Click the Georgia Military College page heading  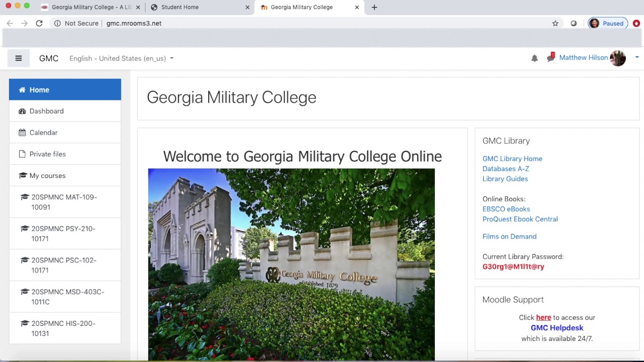(x=231, y=98)
